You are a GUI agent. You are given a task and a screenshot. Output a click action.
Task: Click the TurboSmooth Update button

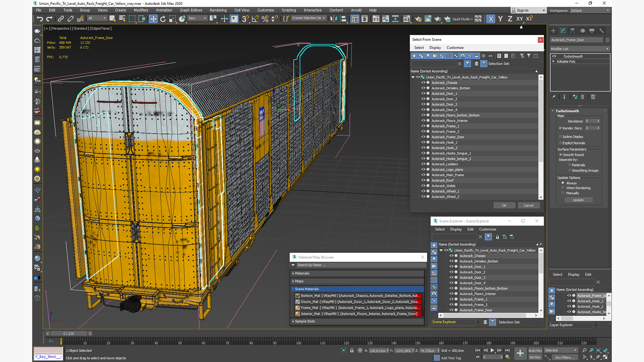(578, 200)
